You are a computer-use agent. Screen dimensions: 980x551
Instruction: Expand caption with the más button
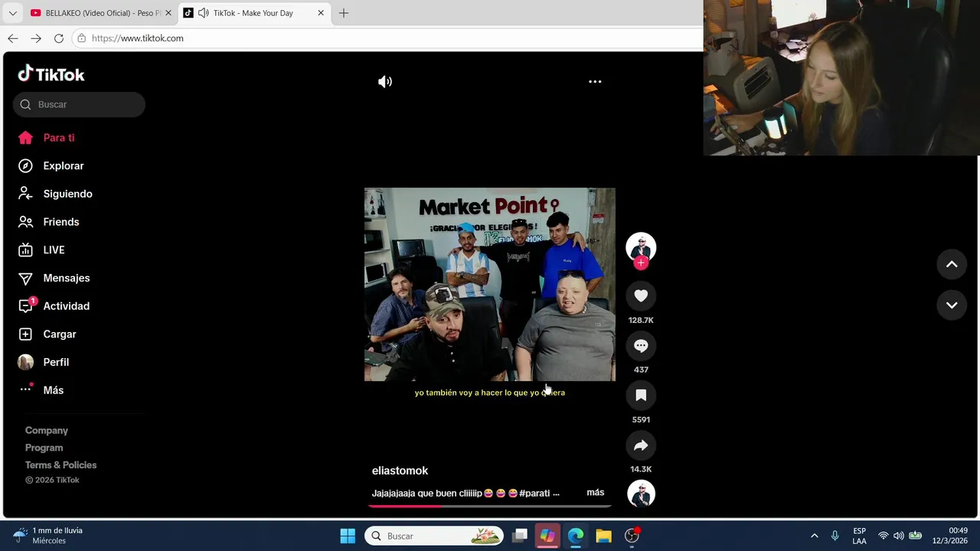596,493
